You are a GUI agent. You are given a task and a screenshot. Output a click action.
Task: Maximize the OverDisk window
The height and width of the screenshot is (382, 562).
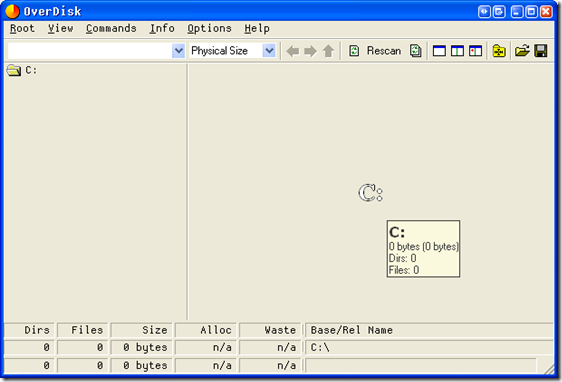point(532,12)
